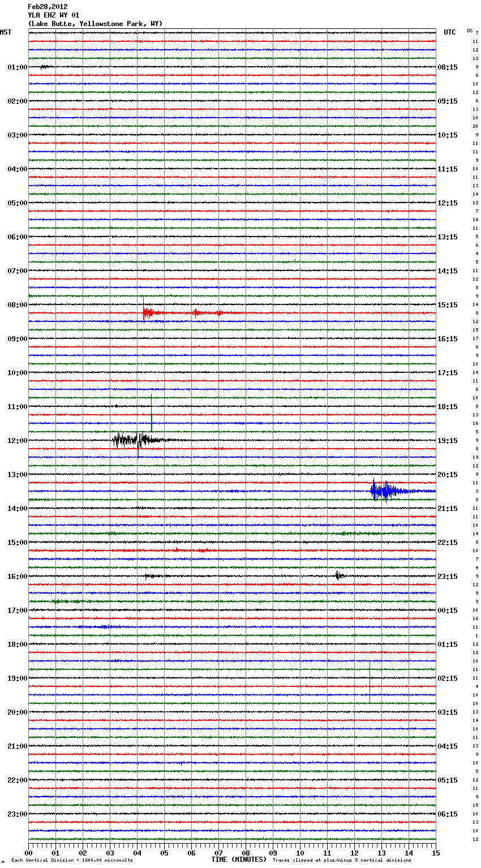Screen dimensions: 481x868
Task: Click the Each Vertical Division scale note
Action: click(72, 861)
